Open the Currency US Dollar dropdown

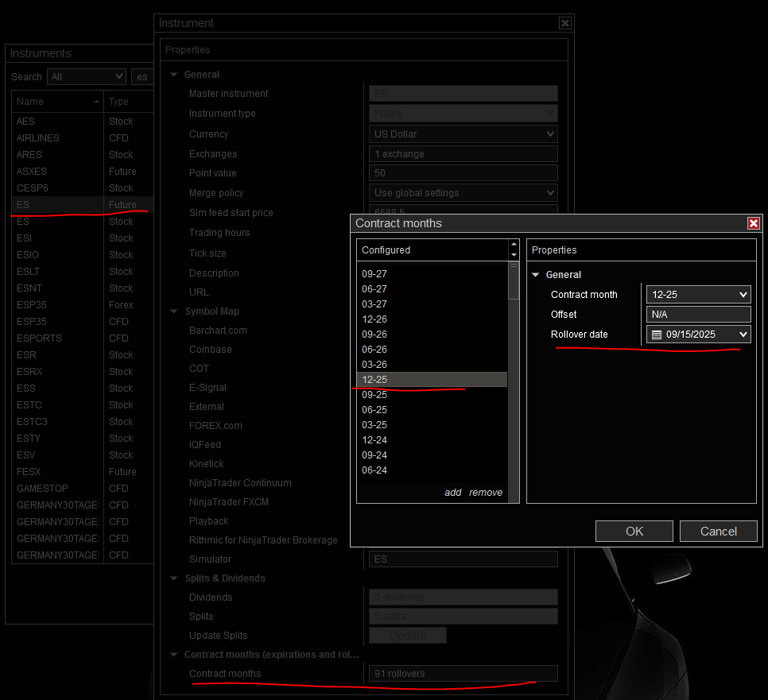550,134
